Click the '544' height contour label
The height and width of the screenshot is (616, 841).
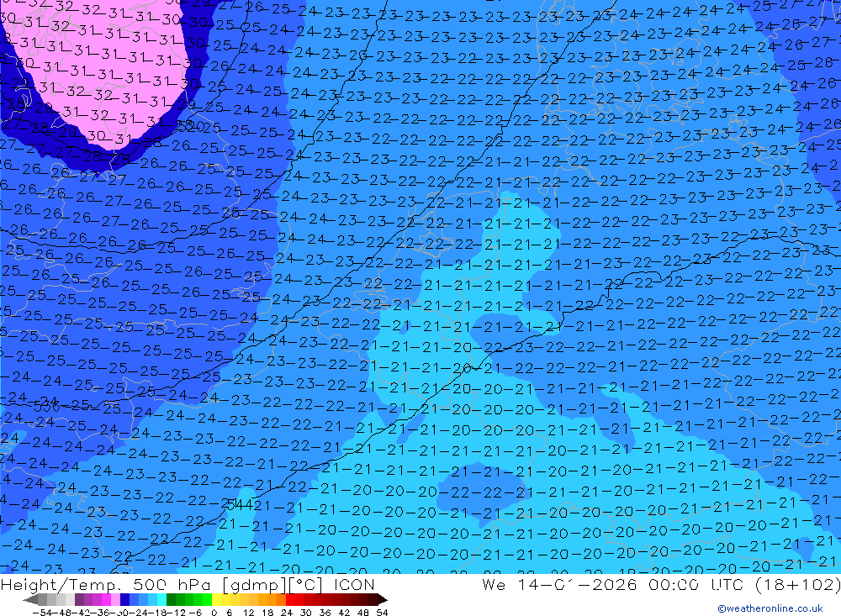pos(240,504)
